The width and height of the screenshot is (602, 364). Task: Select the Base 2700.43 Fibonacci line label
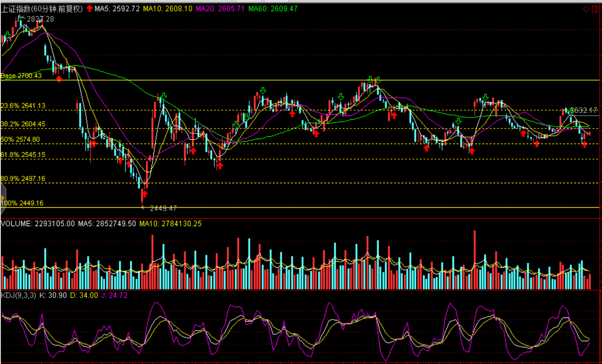click(x=21, y=76)
